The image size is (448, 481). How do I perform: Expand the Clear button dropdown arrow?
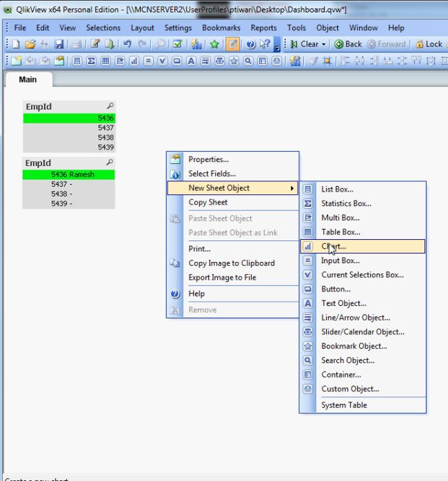323,45
